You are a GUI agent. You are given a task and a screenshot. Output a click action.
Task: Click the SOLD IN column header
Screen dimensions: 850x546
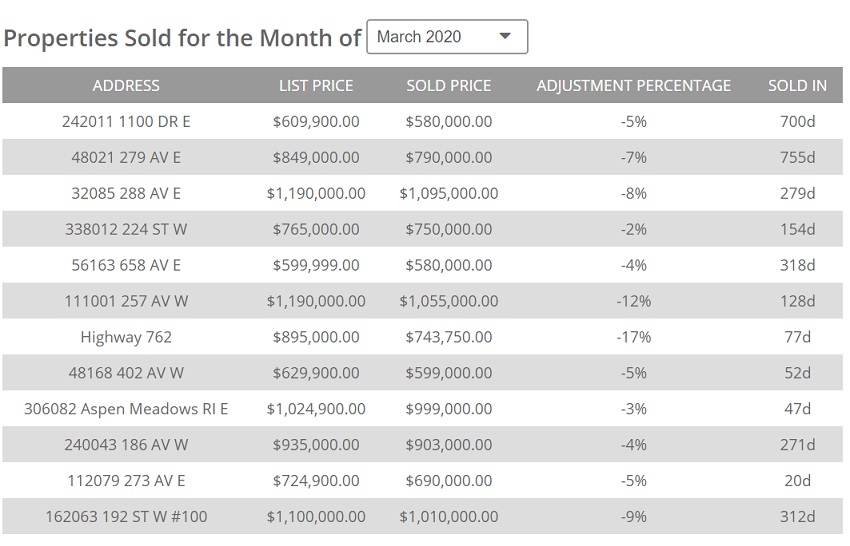point(797,85)
